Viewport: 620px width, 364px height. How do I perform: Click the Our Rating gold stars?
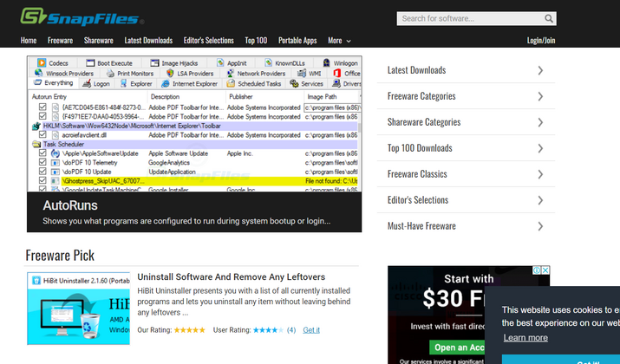pyautogui.click(x=189, y=330)
